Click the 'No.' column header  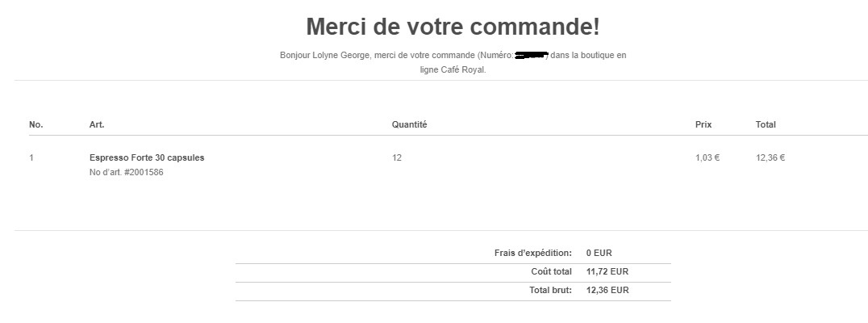pos(36,124)
